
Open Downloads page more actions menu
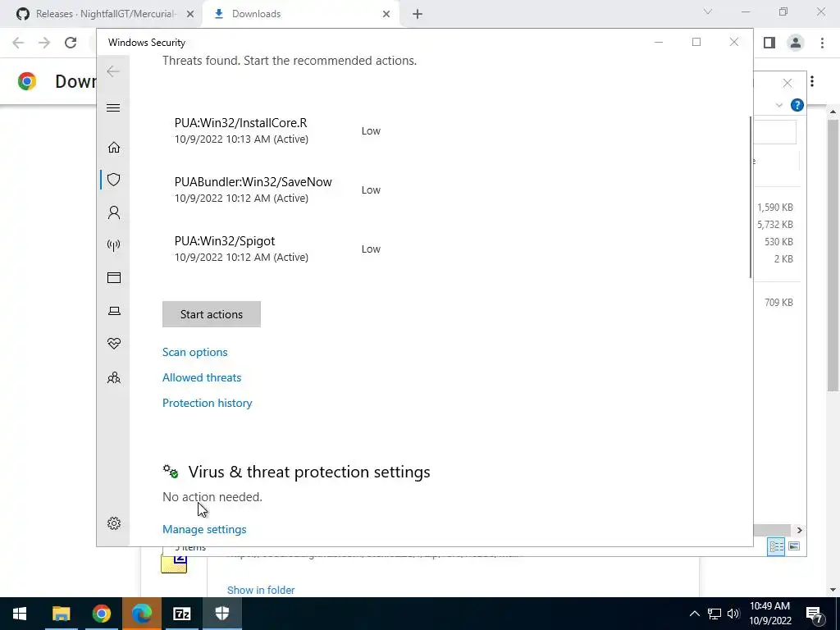pos(812,81)
